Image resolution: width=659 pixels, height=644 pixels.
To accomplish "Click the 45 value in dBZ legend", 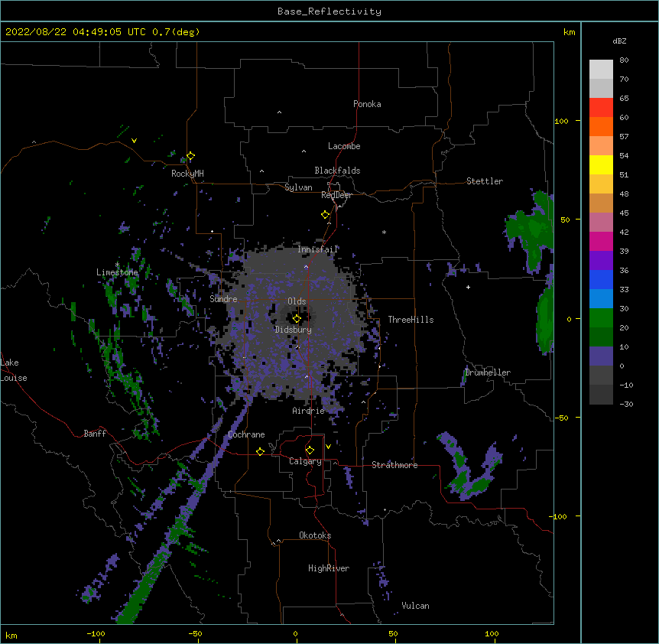I will [x=624, y=213].
